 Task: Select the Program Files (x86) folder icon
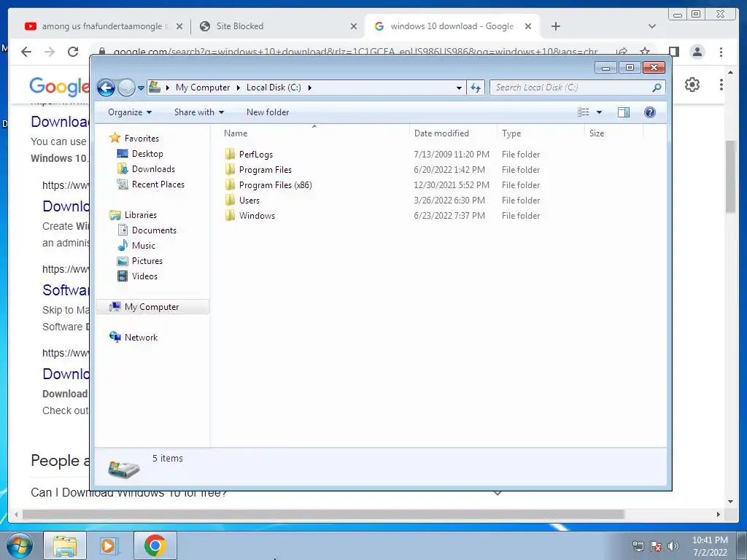pos(230,184)
